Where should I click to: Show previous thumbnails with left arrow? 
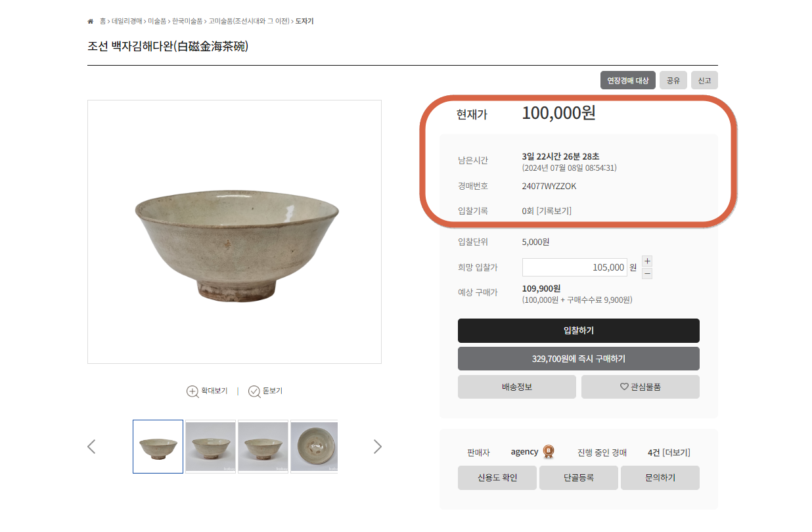pyautogui.click(x=91, y=447)
